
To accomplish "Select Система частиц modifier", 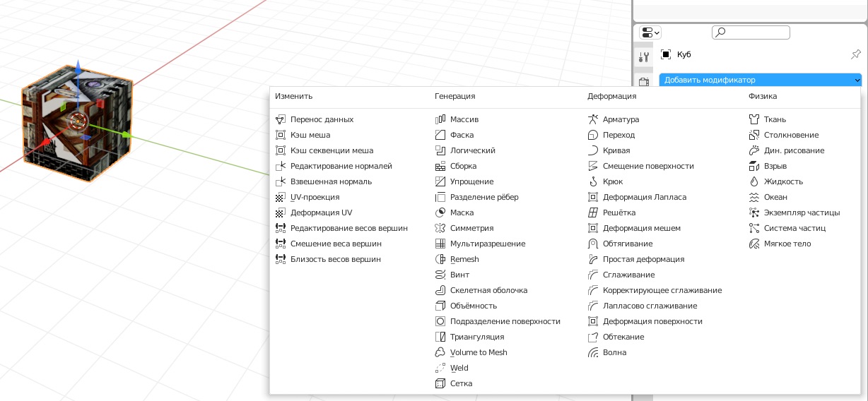I will (x=787, y=228).
